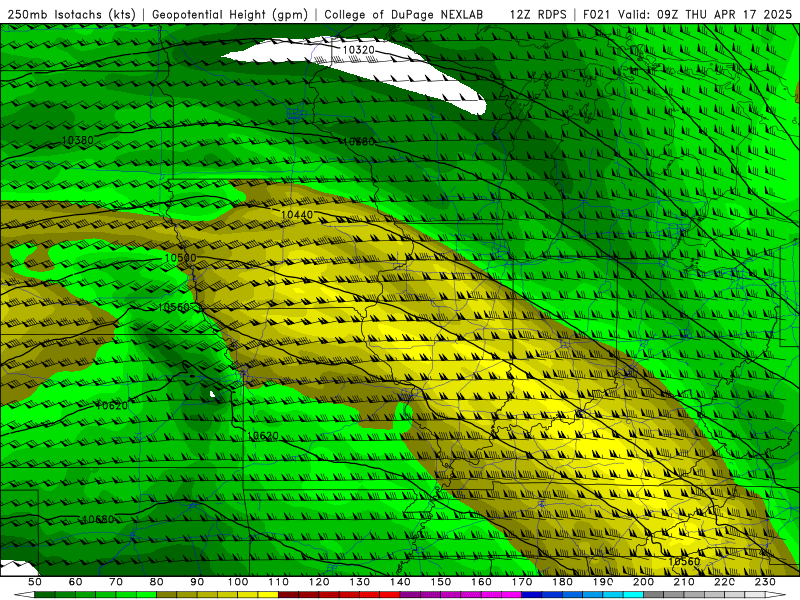Click the color bar value 100
The image size is (800, 600).
click(x=238, y=582)
